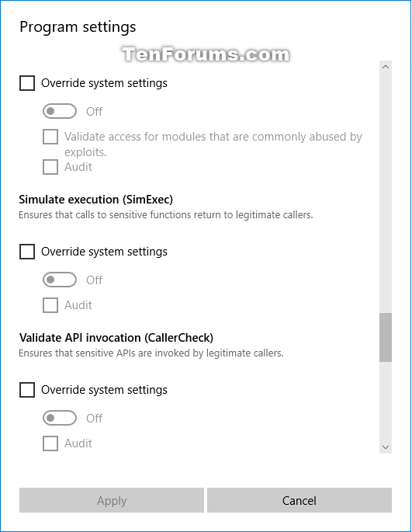Enable Override system settings for CallerCheck
This screenshot has width=412, height=532.
27,390
